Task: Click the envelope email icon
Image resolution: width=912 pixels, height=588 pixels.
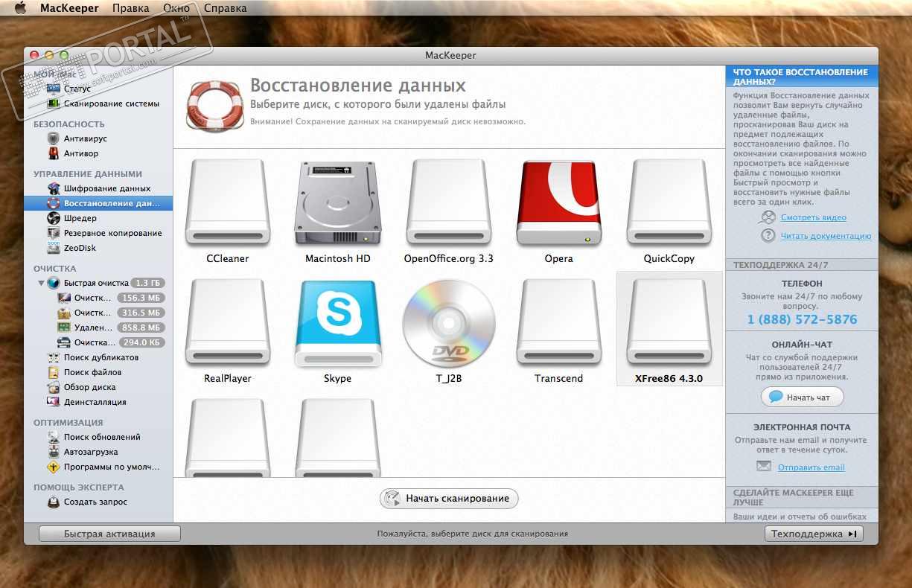Action: [x=764, y=467]
